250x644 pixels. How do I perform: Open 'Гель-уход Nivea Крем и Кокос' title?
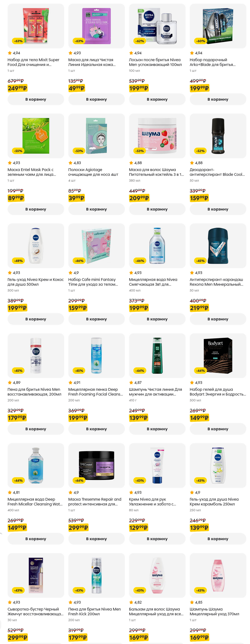click(x=36, y=282)
